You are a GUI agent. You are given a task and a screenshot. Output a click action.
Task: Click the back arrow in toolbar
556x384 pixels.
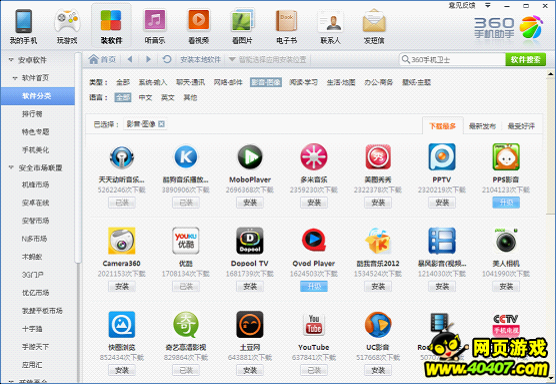pyautogui.click(x=130, y=59)
